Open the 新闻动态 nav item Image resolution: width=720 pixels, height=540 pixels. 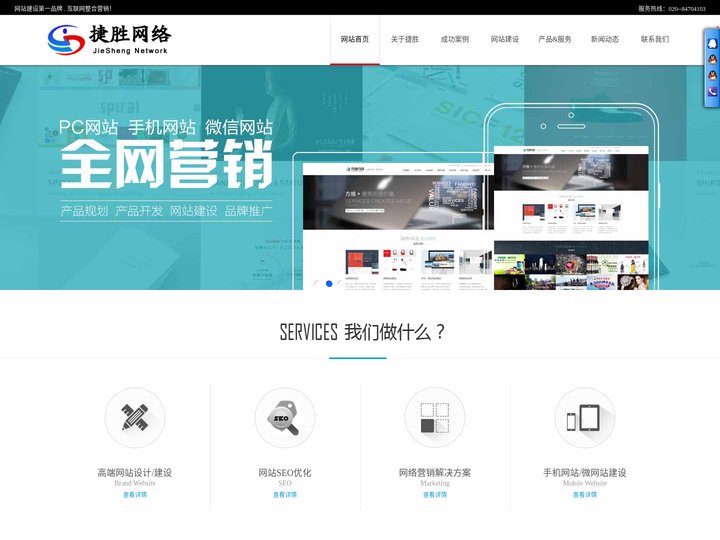605,39
